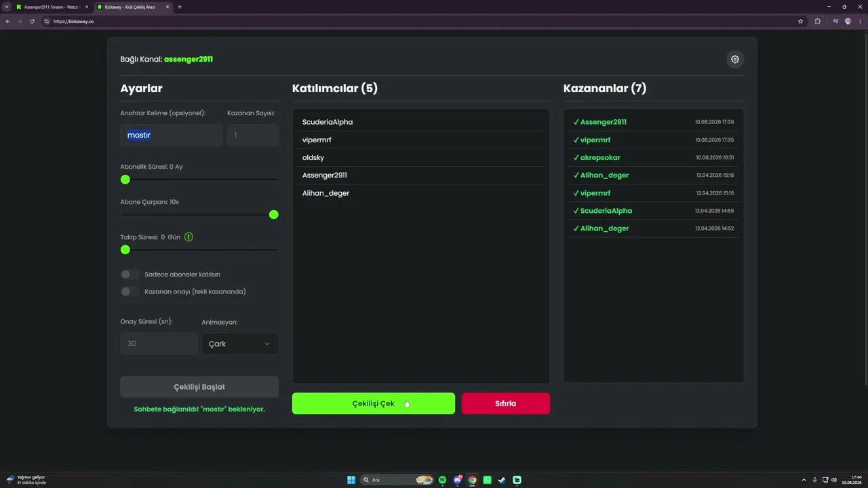
Task: Switch to Assenger2911 Stream tab
Action: point(52,7)
